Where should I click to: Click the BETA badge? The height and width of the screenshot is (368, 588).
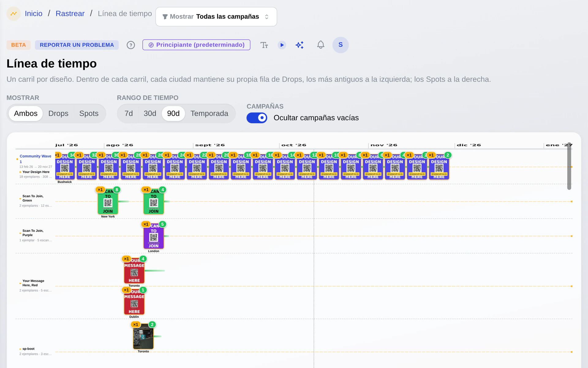(x=18, y=45)
